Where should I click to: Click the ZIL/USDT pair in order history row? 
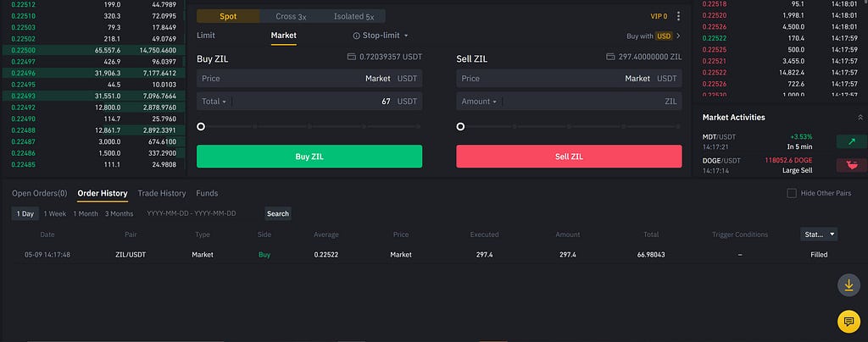point(131,255)
